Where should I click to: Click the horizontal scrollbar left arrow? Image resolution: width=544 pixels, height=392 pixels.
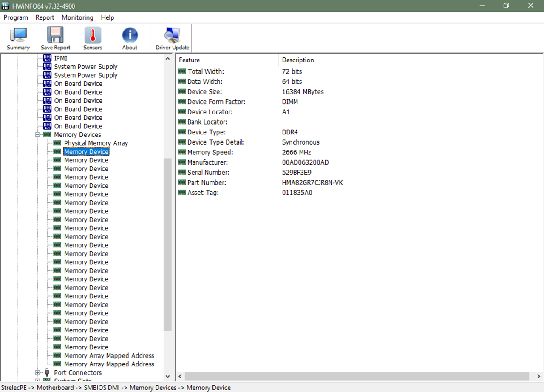tap(180, 377)
